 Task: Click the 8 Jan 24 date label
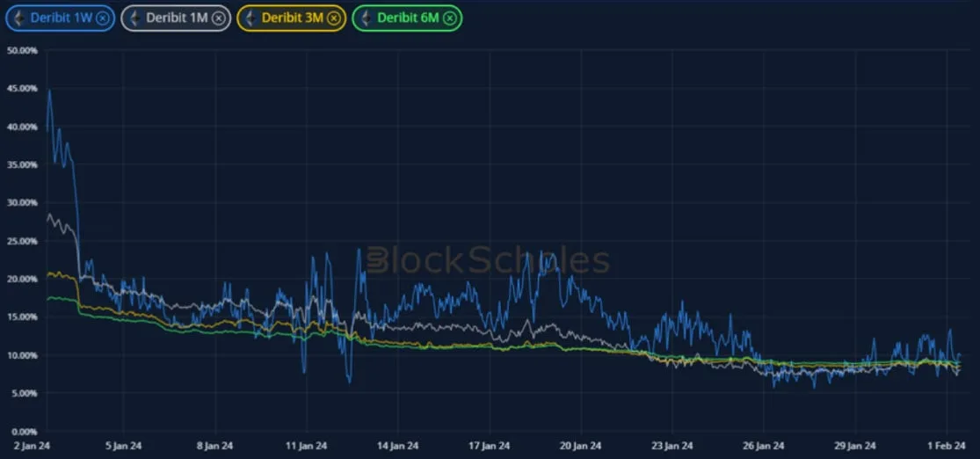coord(215,446)
